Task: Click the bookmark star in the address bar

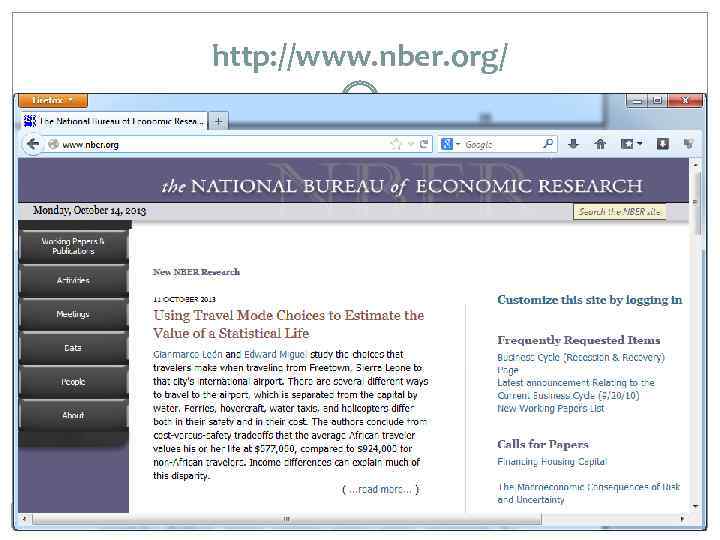Action: click(x=396, y=144)
